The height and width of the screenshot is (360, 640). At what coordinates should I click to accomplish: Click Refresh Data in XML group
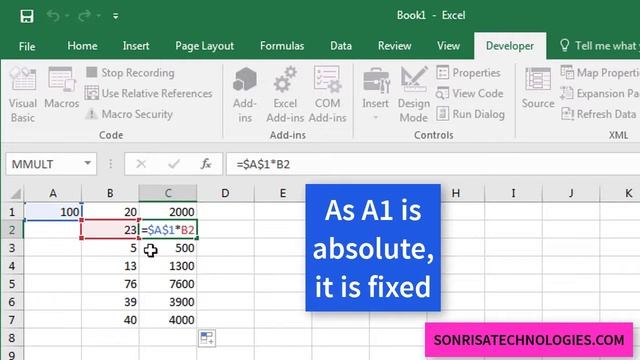point(599,114)
